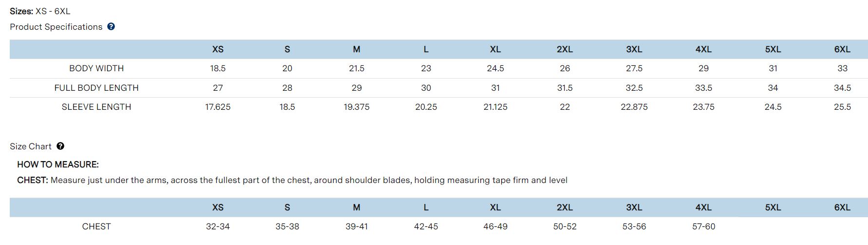
Task: Click the BODY WIDTH row label
Action: 96,68
